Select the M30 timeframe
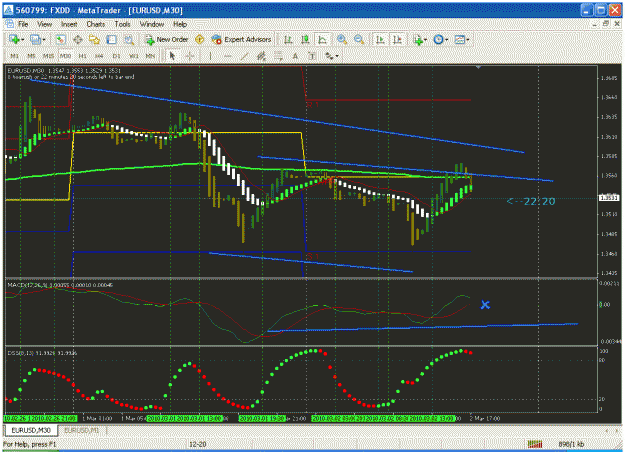 coord(65,56)
